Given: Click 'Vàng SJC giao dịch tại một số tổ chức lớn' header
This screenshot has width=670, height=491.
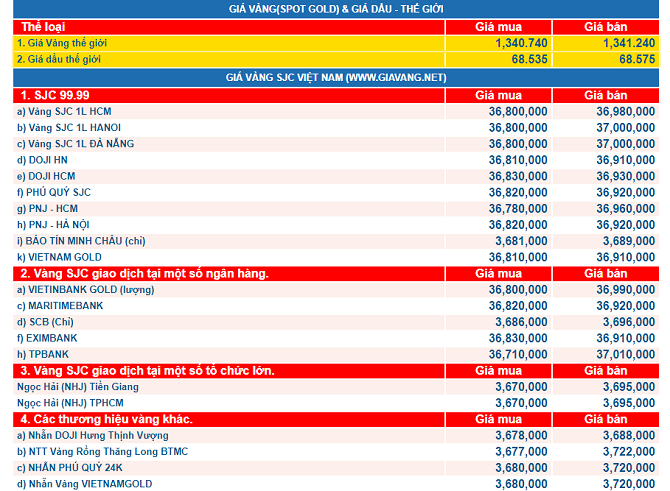Looking at the screenshot, I should (147, 370).
